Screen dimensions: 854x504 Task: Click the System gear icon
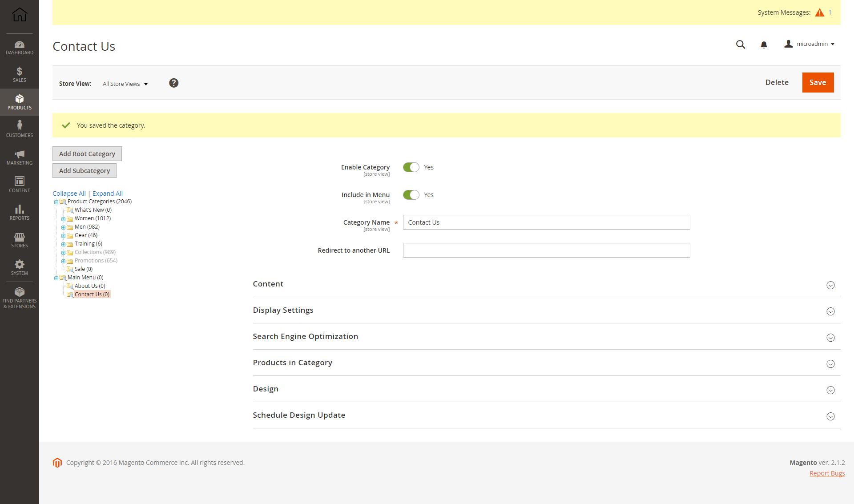20,265
